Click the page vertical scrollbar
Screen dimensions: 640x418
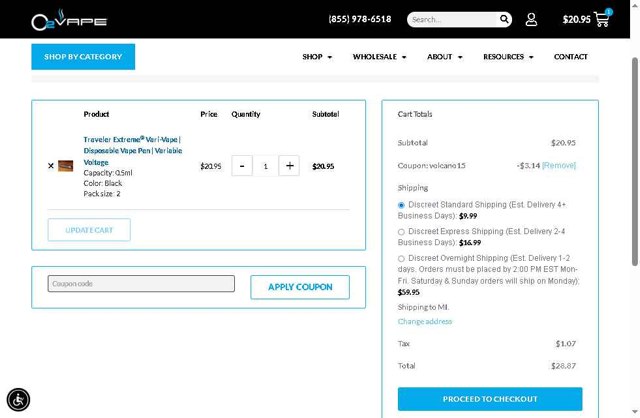pos(635,162)
